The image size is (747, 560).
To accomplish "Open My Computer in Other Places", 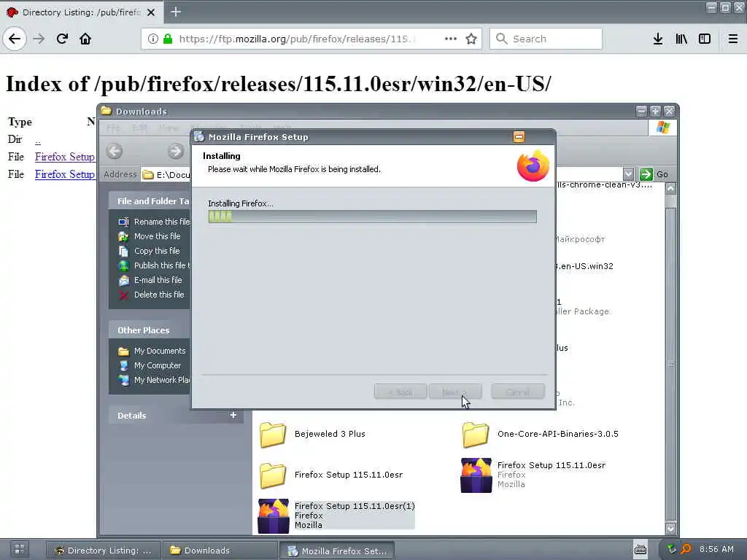I will pyautogui.click(x=149, y=366).
